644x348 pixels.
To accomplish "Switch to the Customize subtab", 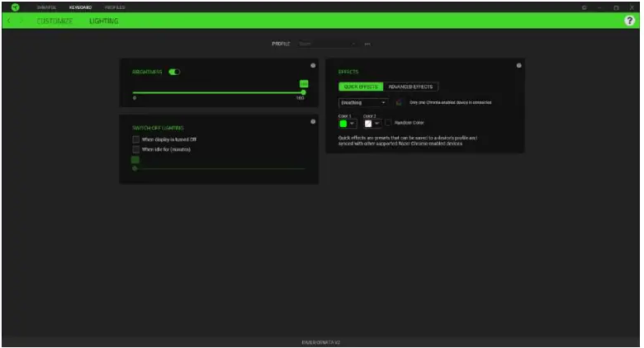I will click(x=54, y=21).
